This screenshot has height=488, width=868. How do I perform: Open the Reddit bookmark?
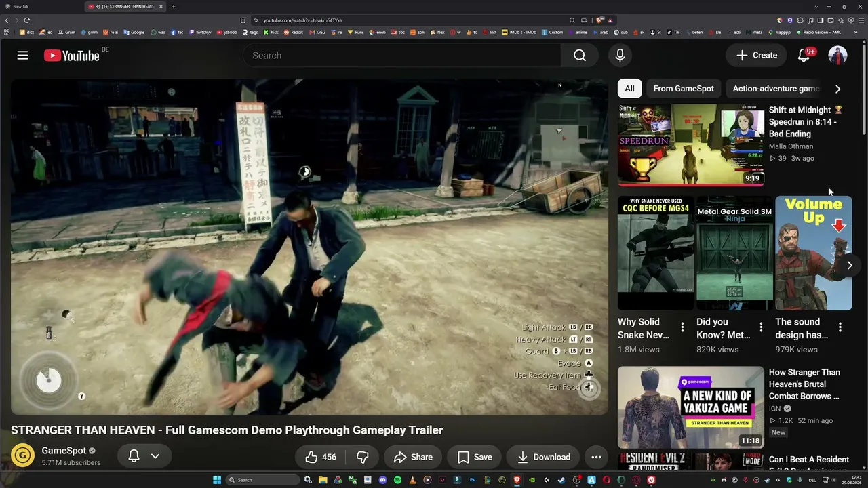click(x=294, y=32)
